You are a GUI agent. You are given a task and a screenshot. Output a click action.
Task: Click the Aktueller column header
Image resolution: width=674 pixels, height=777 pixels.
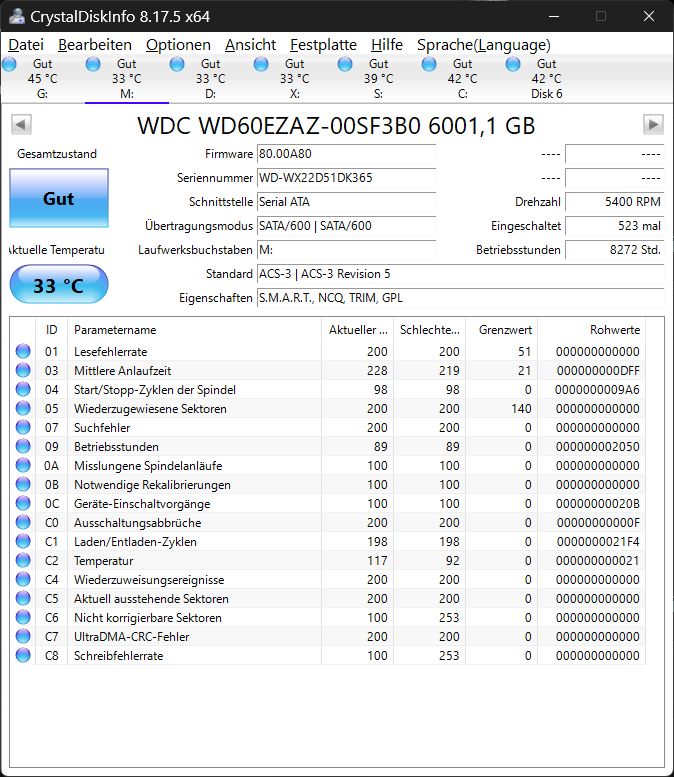point(357,330)
